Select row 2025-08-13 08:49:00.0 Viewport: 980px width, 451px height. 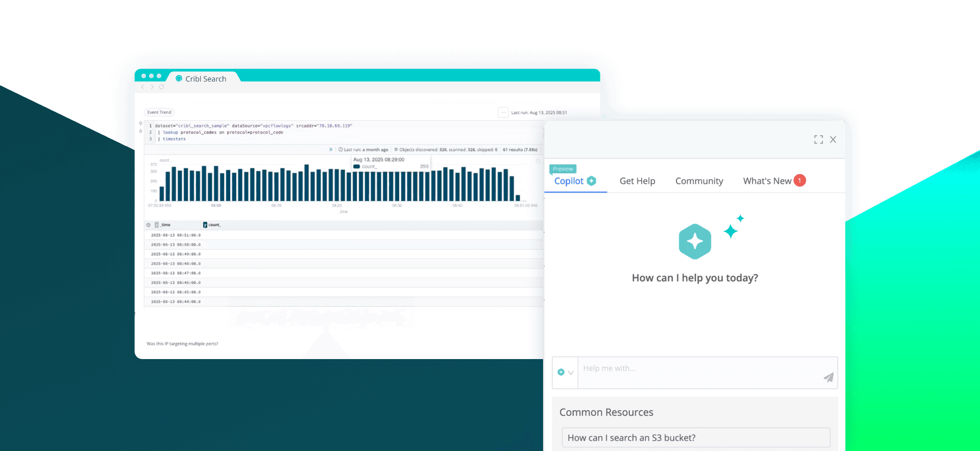click(x=344, y=254)
